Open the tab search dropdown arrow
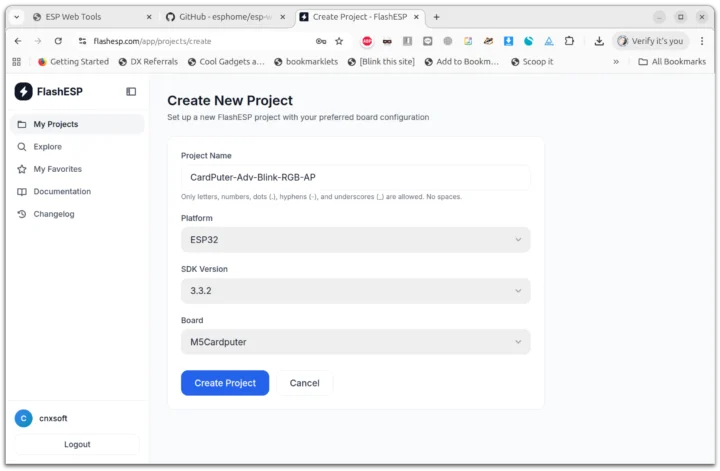 point(17,17)
